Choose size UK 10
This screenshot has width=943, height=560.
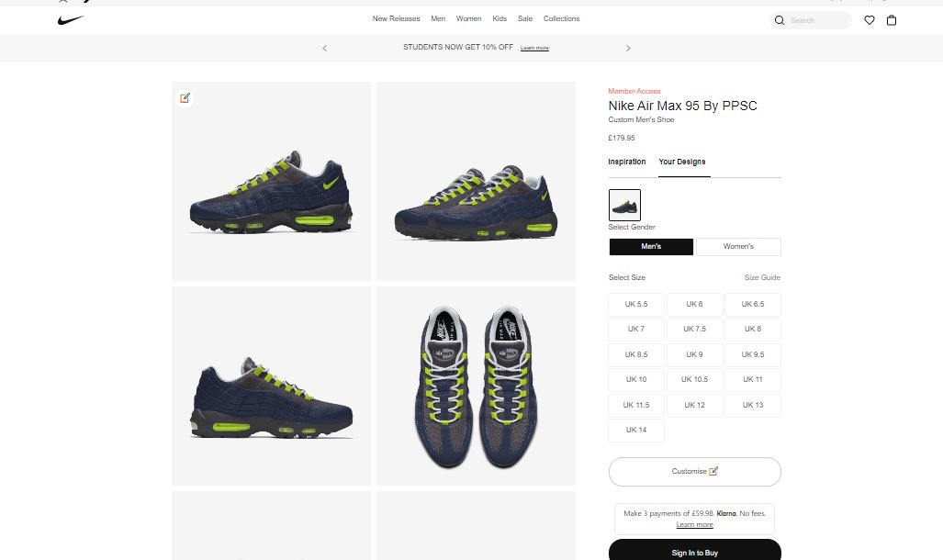pyautogui.click(x=636, y=379)
